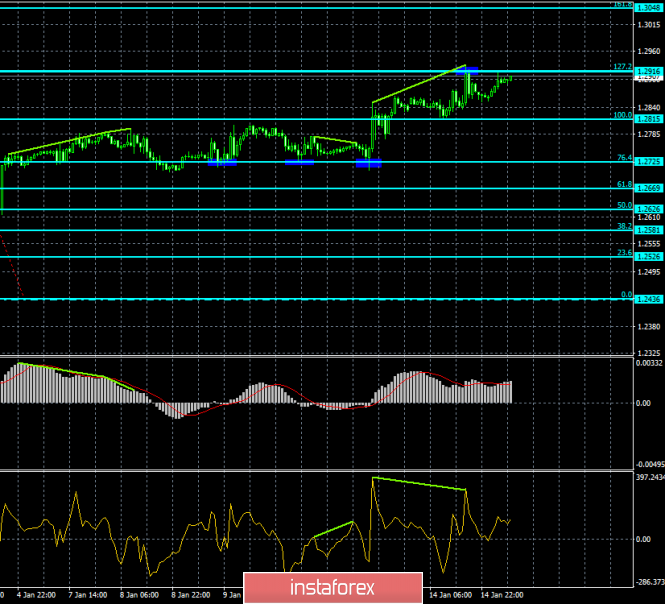Click the -286.373 oscillator scale value
Image resolution: width=665 pixels, height=604 pixels.
click(647, 580)
